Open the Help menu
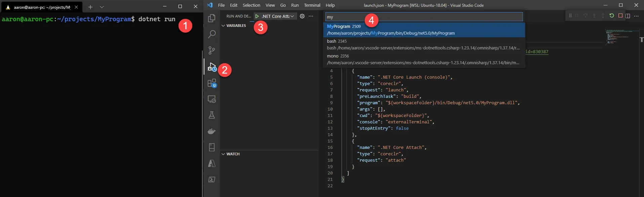Viewport: 644px width, 197px height. tap(330, 5)
